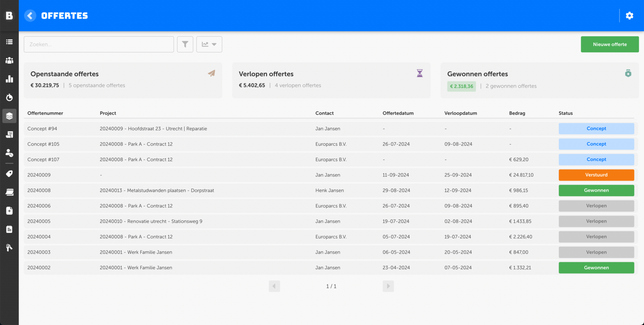
Task: Click the B logo in the sidebar
Action: [x=9, y=16]
